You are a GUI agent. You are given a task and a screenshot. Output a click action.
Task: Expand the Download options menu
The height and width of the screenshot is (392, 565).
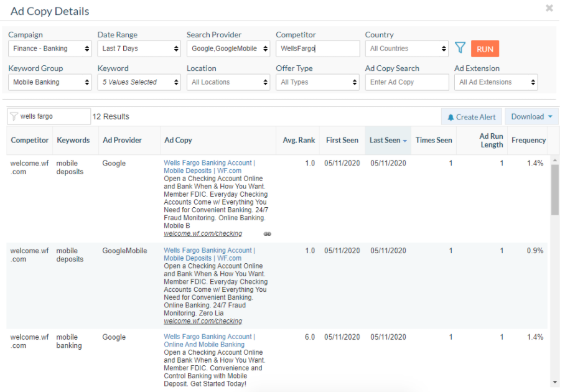pyautogui.click(x=531, y=117)
